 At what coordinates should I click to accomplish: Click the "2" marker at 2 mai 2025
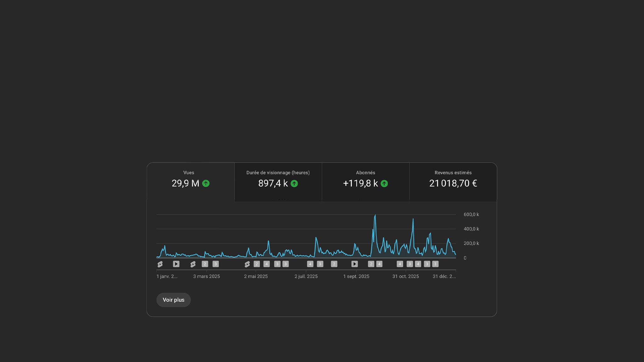point(257,264)
